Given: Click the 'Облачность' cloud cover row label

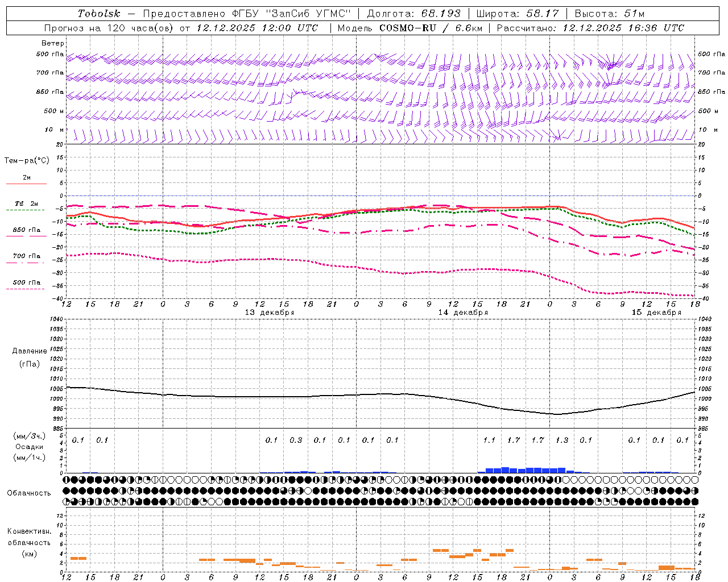Looking at the screenshot, I should coord(29,493).
